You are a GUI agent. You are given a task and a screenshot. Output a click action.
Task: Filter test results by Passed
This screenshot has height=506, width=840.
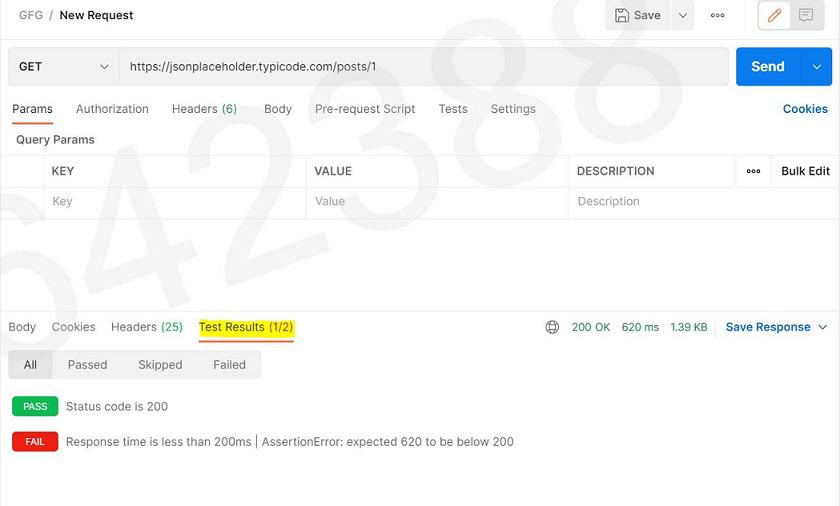87,365
